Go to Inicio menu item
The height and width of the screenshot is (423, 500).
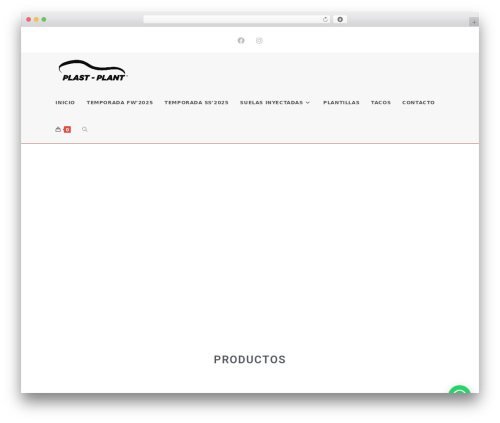[65, 102]
